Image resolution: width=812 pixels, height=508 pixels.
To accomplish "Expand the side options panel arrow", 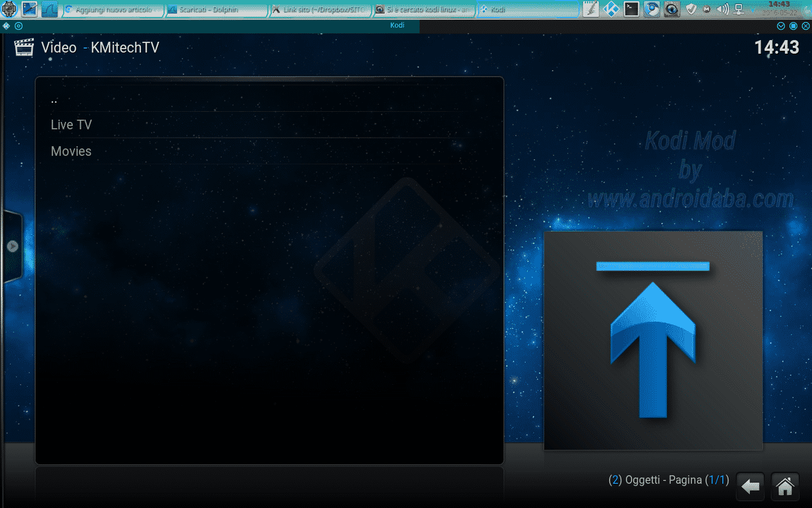I will click(x=12, y=246).
